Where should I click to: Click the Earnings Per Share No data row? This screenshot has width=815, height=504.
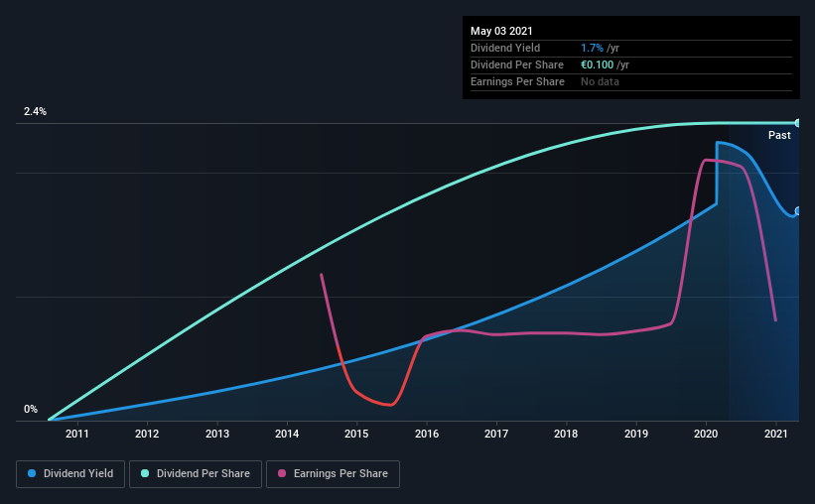click(631, 81)
